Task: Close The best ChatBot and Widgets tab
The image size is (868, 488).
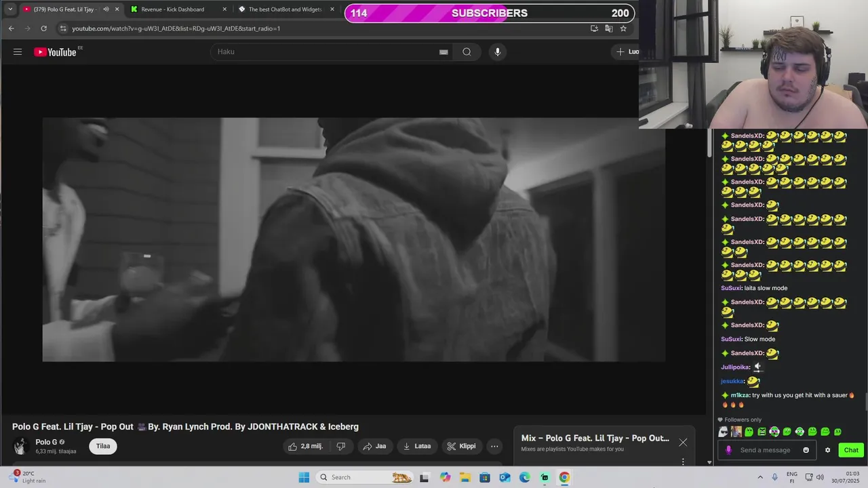Action: pos(332,9)
